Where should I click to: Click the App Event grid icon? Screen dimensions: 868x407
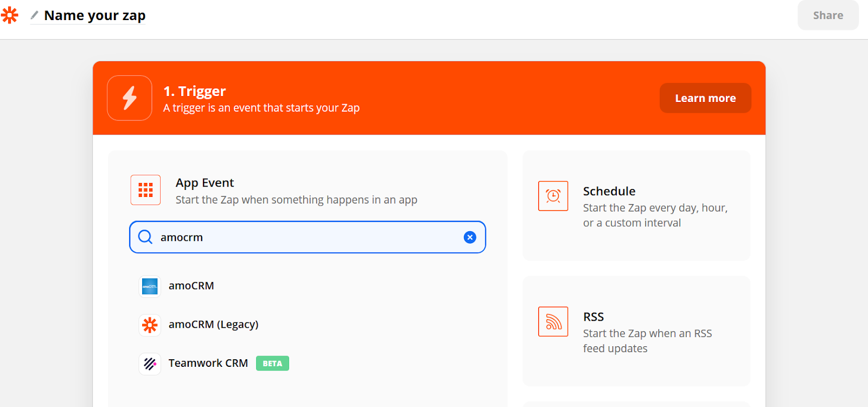[x=145, y=190]
